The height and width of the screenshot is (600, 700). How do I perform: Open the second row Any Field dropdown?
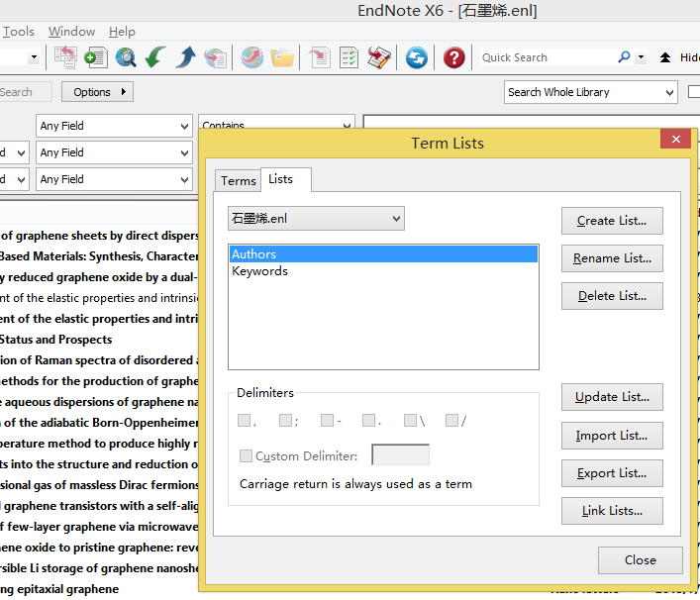(114, 152)
